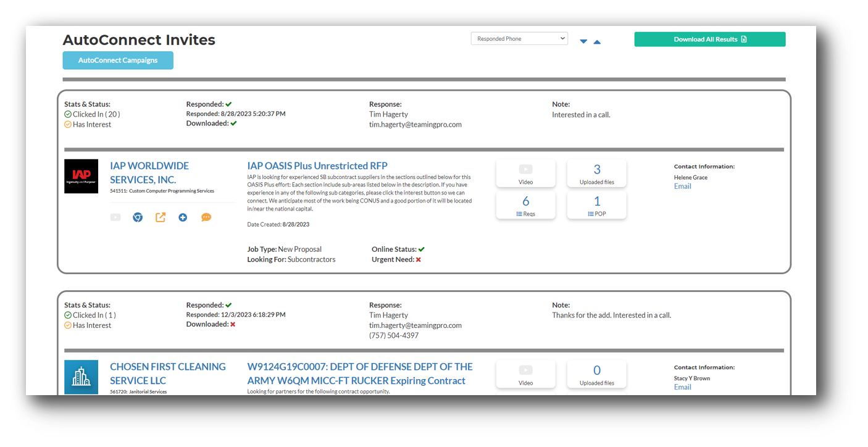The image size is (868, 447).
Task: Sort results ascending with the up arrow
Action: coord(597,42)
